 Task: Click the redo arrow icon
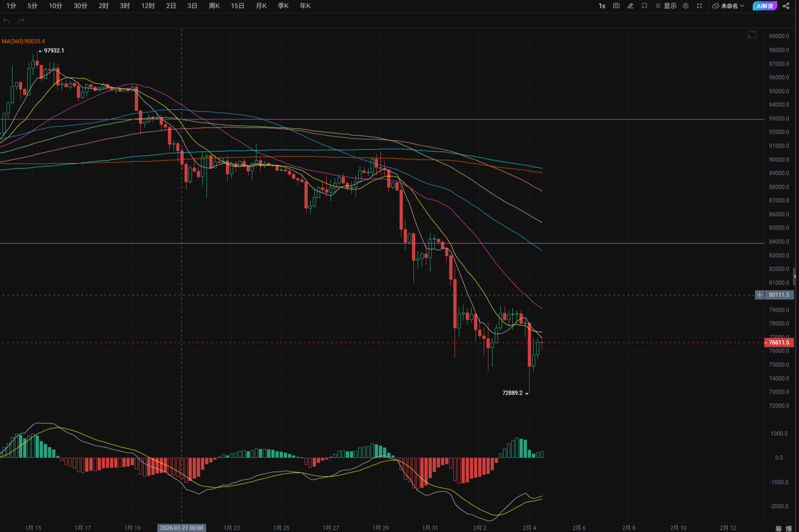21,21
